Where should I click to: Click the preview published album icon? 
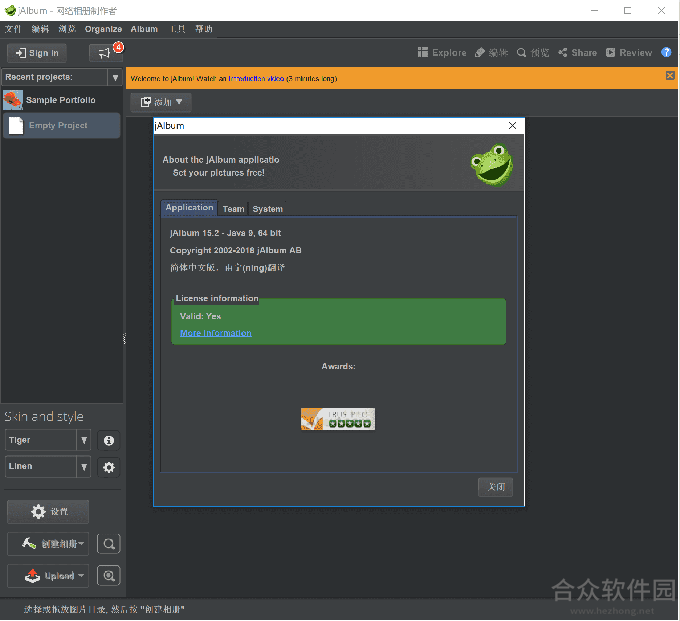tap(109, 576)
